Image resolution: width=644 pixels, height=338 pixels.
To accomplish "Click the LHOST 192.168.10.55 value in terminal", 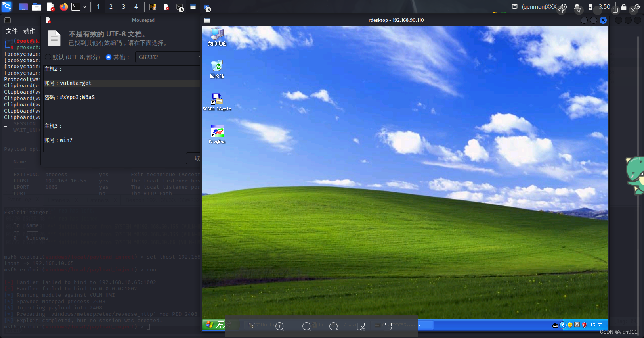I will click(66, 181).
